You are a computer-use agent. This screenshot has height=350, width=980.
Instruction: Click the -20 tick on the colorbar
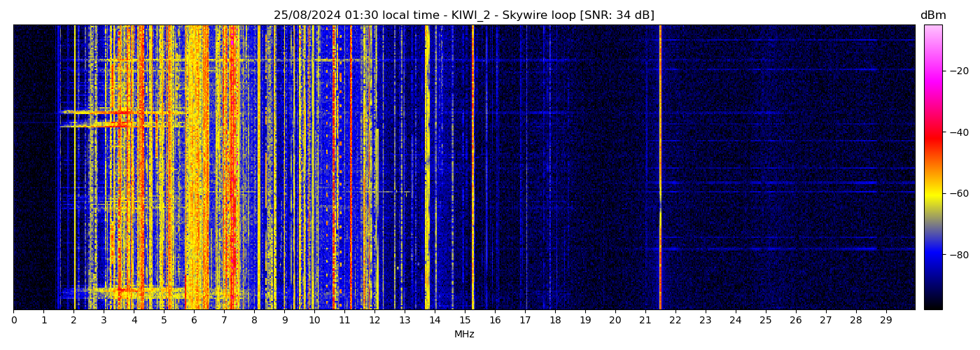(959, 71)
